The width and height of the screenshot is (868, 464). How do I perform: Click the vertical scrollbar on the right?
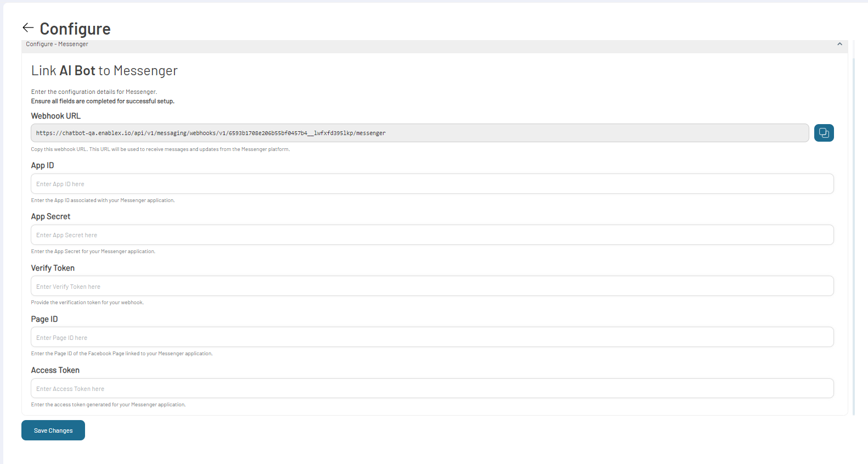coord(854,236)
